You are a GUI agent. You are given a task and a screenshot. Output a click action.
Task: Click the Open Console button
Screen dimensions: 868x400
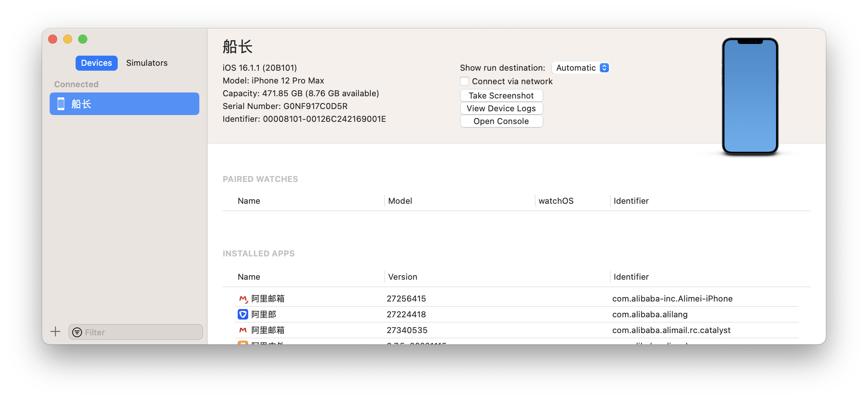click(501, 121)
